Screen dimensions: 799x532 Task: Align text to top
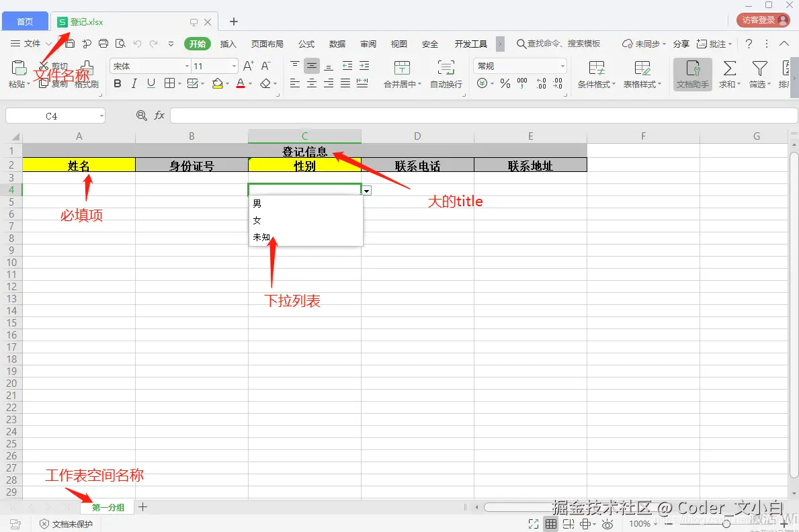pos(294,65)
